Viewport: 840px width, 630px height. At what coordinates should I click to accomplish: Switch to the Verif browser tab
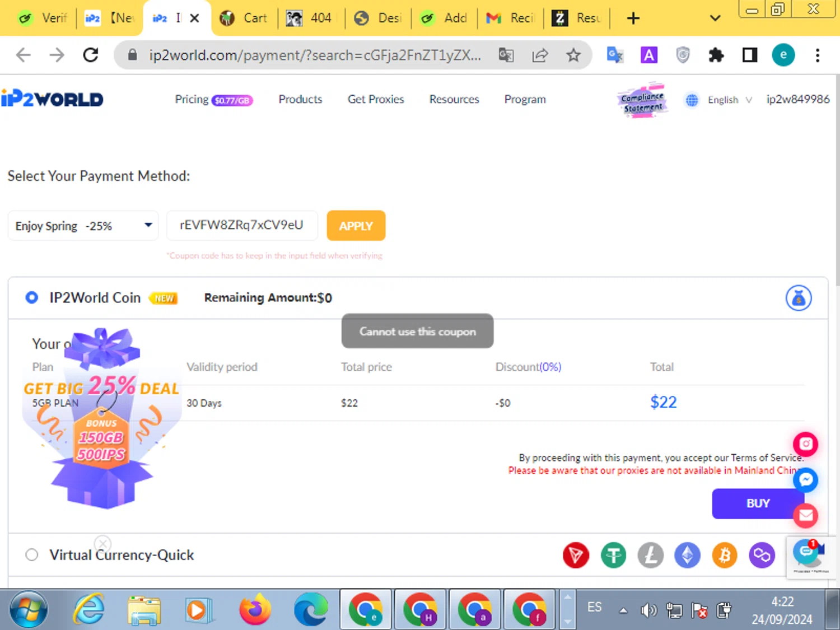coord(43,18)
